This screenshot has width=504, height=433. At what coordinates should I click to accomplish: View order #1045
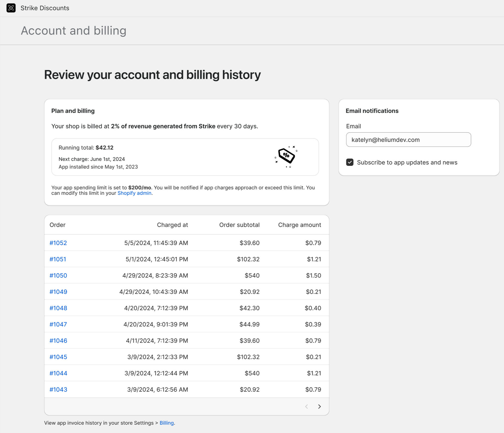[x=58, y=357]
